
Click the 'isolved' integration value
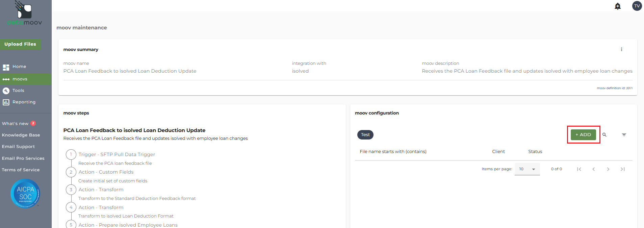point(300,71)
